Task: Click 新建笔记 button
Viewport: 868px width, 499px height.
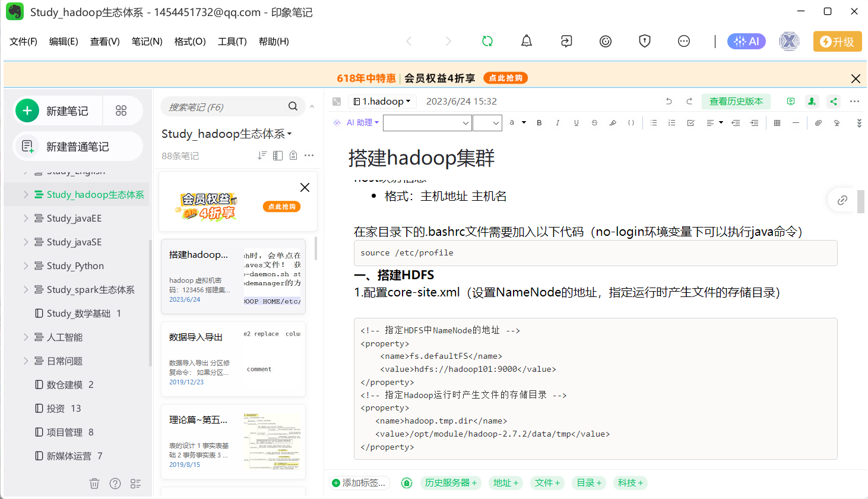Action: pyautogui.click(x=58, y=111)
